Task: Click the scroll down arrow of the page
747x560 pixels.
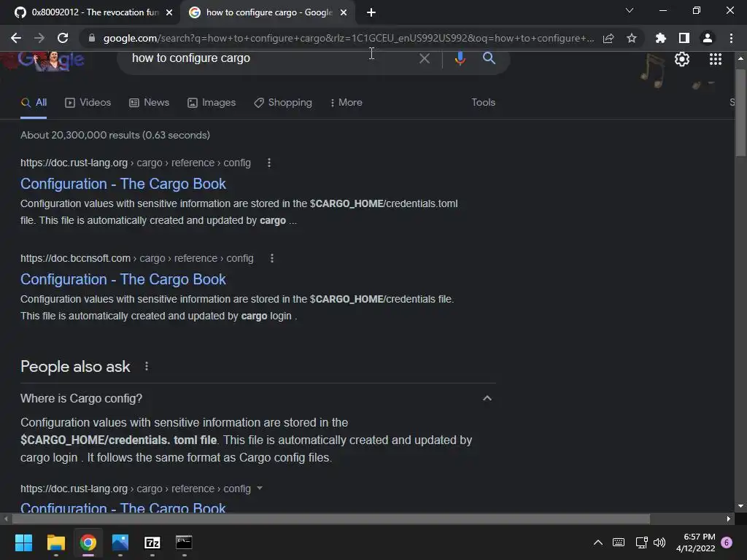Action: pyautogui.click(x=740, y=506)
